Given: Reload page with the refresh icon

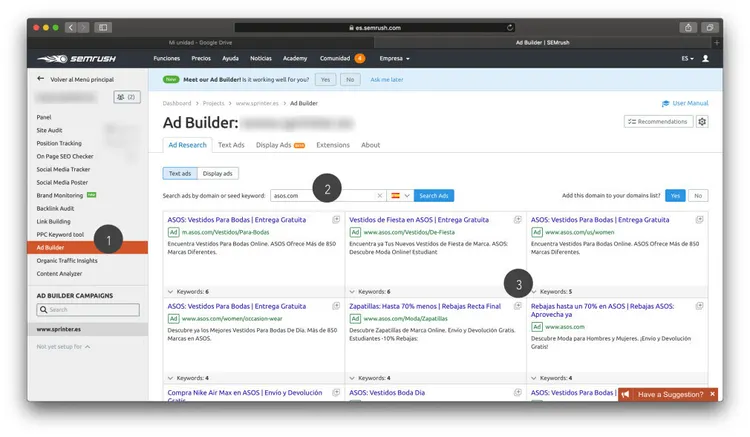Looking at the screenshot, I should (510, 27).
